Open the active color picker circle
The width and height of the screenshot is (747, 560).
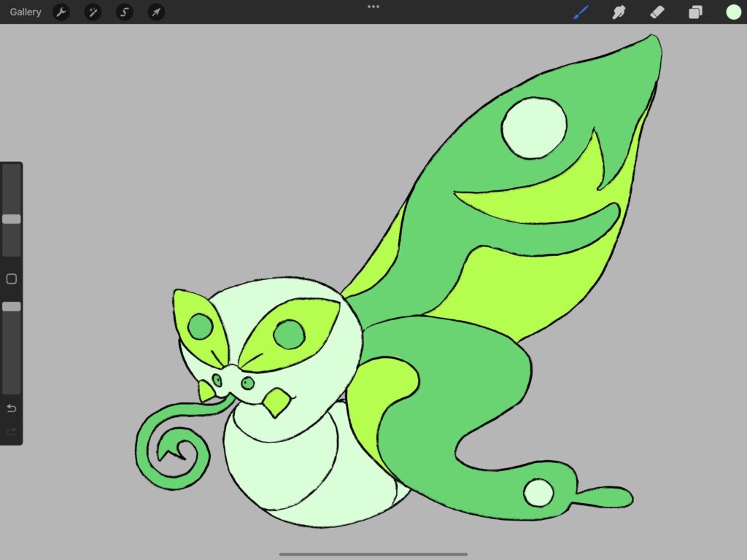coord(734,12)
